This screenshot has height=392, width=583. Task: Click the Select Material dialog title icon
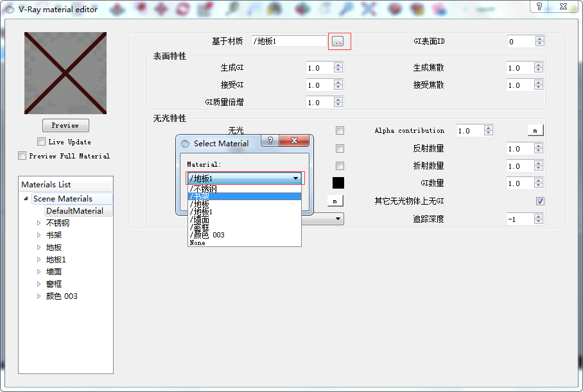click(x=185, y=144)
